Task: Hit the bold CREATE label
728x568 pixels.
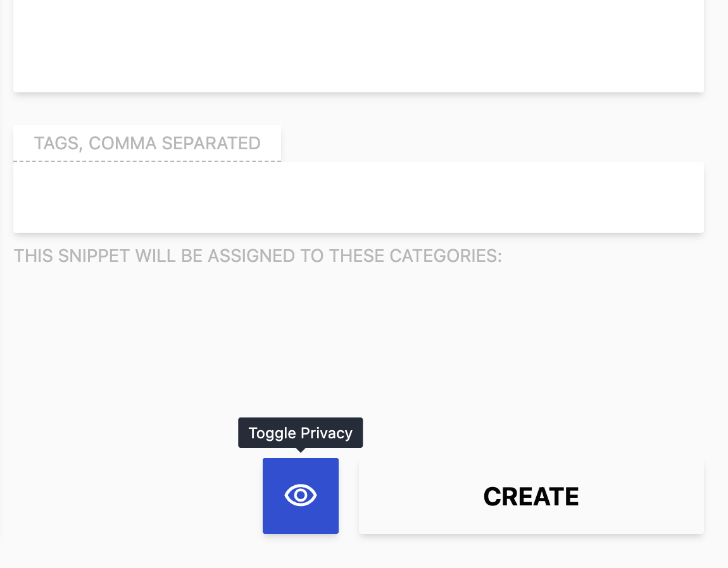Action: [x=531, y=497]
